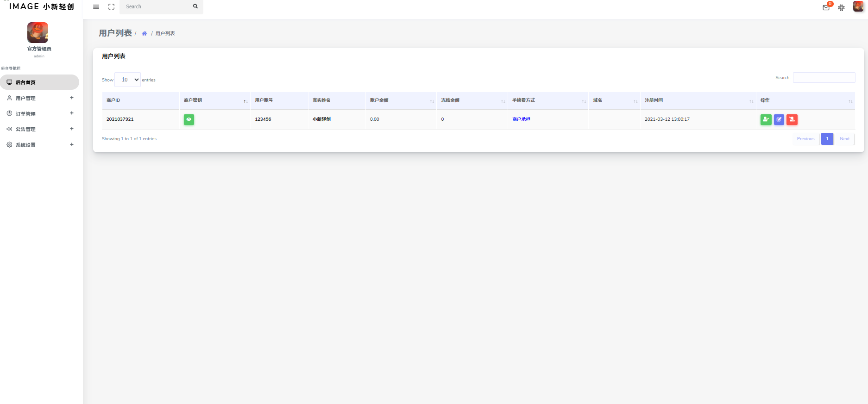Click the 账户余额 column sort arrows
Image resolution: width=868 pixels, height=404 pixels.
tap(432, 101)
